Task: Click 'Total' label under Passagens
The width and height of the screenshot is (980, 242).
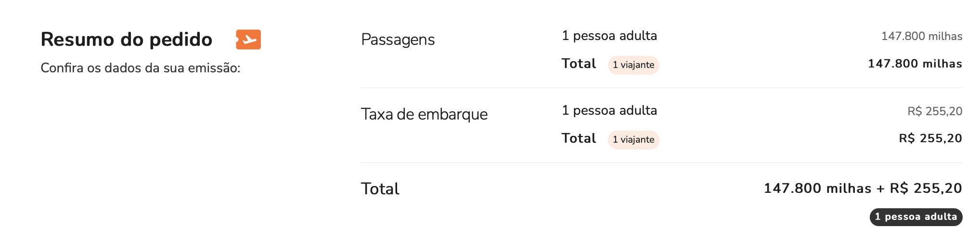Action: (x=579, y=64)
